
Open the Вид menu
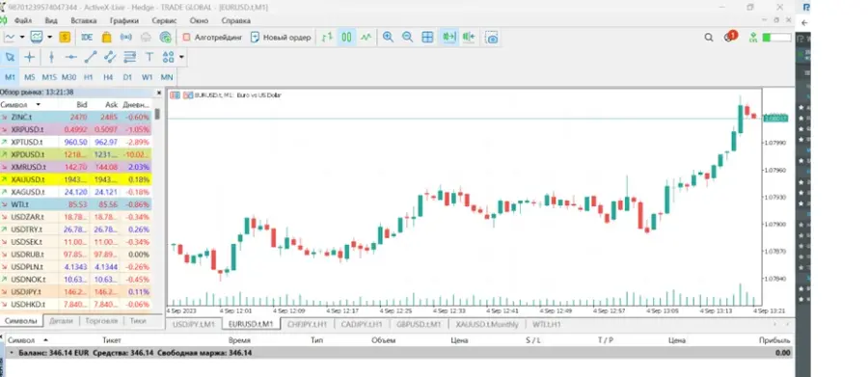coord(51,20)
